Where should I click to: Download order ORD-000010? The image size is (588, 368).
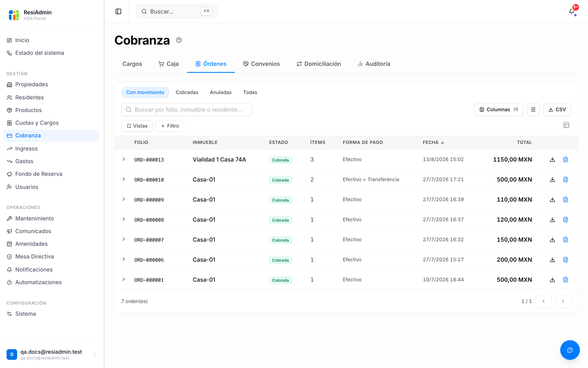point(552,179)
